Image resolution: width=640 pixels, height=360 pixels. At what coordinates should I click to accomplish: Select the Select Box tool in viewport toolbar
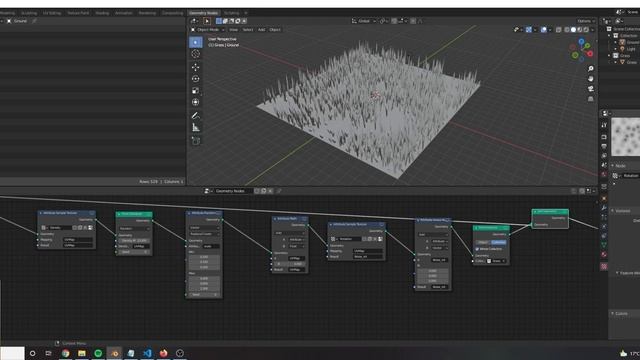click(x=196, y=42)
